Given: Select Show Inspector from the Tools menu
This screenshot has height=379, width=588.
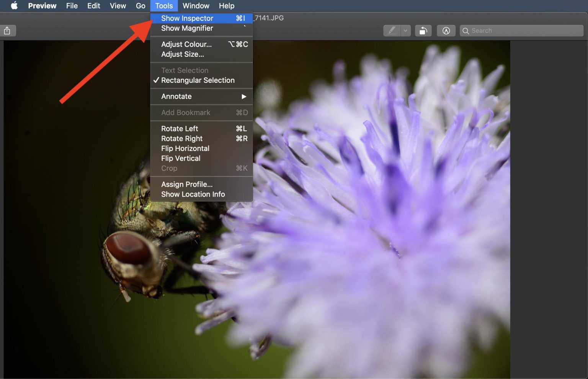Looking at the screenshot, I should tap(187, 18).
